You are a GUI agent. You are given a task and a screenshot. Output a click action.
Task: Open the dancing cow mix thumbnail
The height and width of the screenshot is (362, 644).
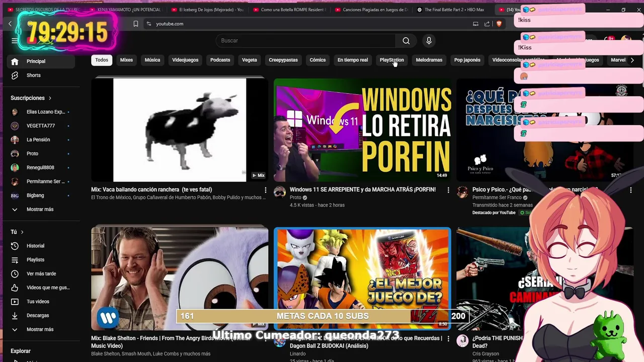point(180,129)
